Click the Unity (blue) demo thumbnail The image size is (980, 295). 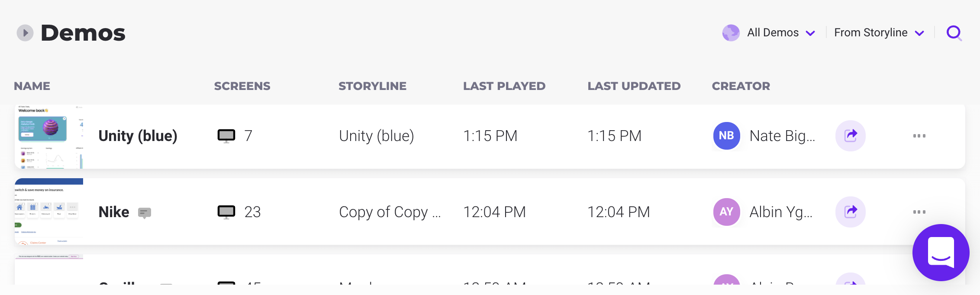pos(49,137)
